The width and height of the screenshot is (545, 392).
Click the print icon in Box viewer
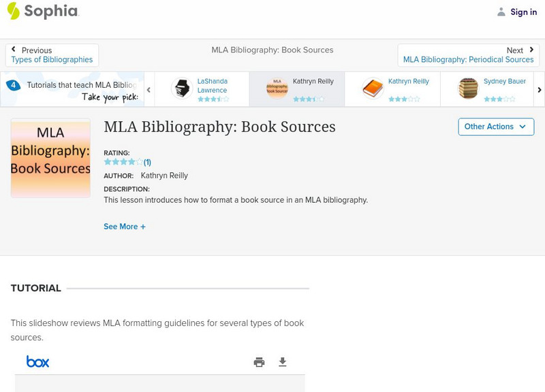click(x=259, y=362)
